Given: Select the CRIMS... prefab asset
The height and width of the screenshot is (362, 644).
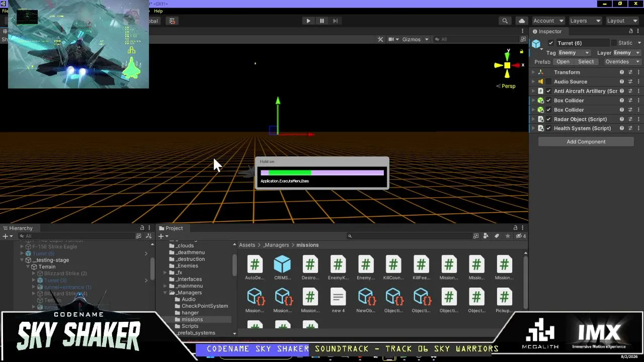Looking at the screenshot, I should tap(282, 268).
